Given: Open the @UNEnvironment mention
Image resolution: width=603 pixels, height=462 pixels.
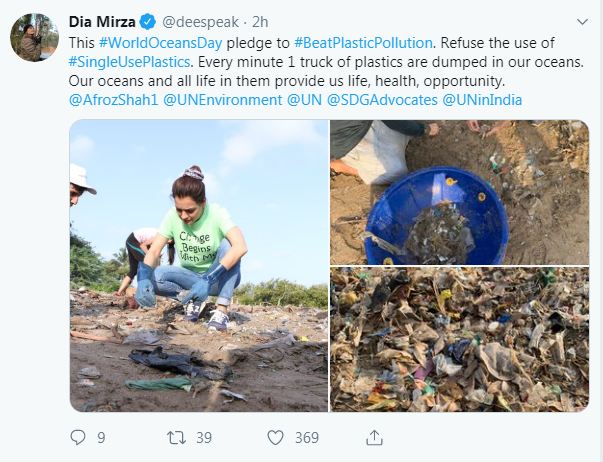Looking at the screenshot, I should (222, 99).
